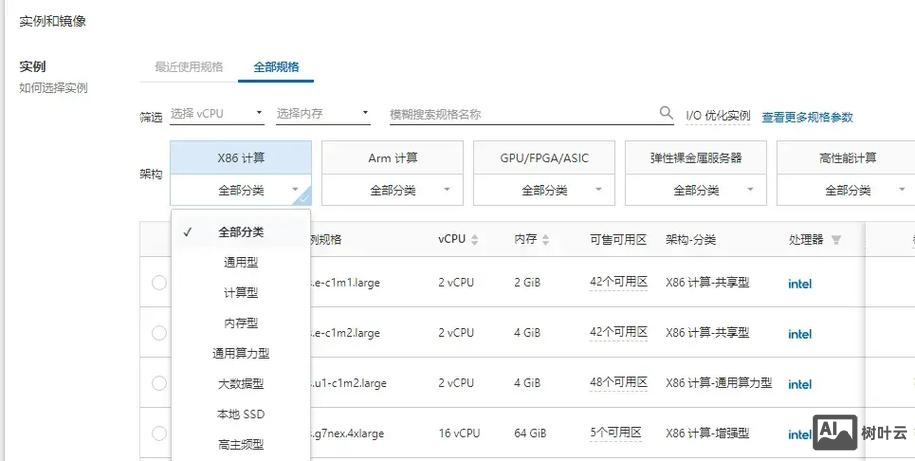Click the search magnifier icon
Viewport: 915px width, 461px height.
(x=666, y=113)
